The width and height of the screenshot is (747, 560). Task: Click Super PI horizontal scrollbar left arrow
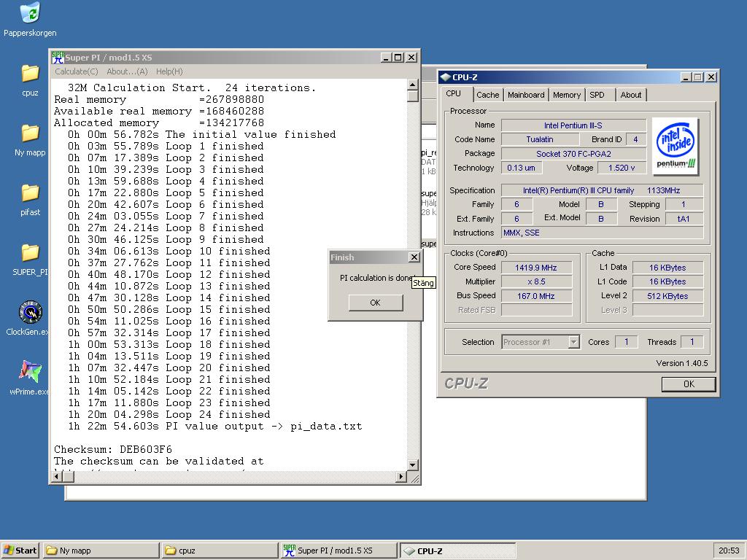click(x=57, y=476)
